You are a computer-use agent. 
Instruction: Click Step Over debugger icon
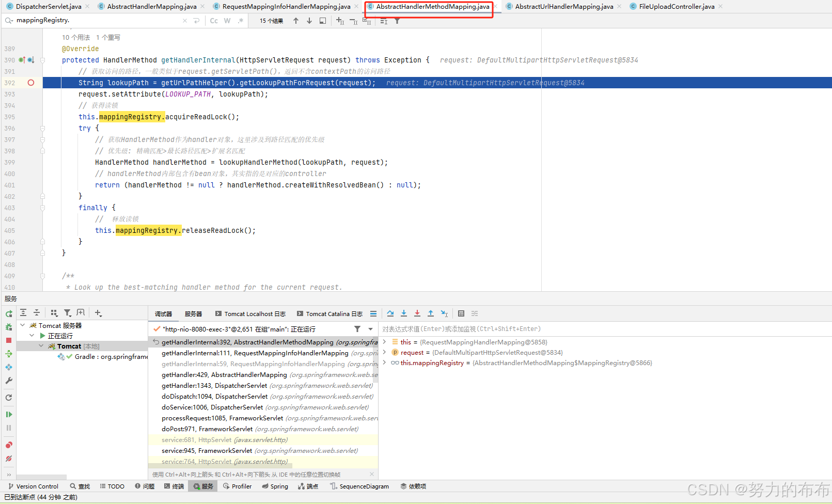click(x=390, y=313)
